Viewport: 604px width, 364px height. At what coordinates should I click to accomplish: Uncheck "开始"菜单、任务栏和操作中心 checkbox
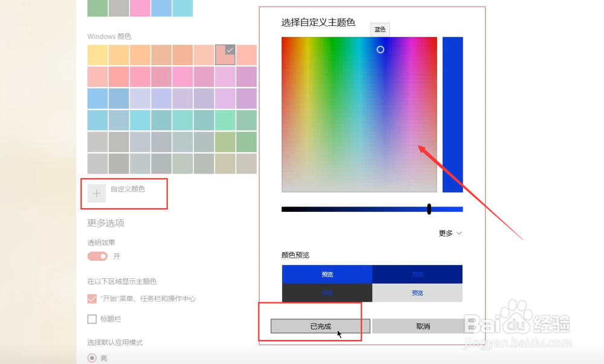point(92,299)
